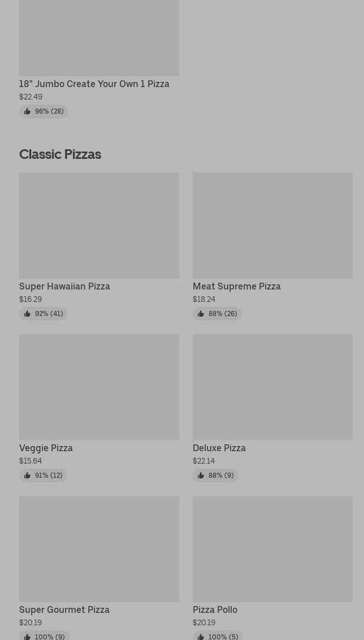364x640 pixels.
Task: Click the 18" Jumbo Create Your Own title
Action: coord(94,84)
